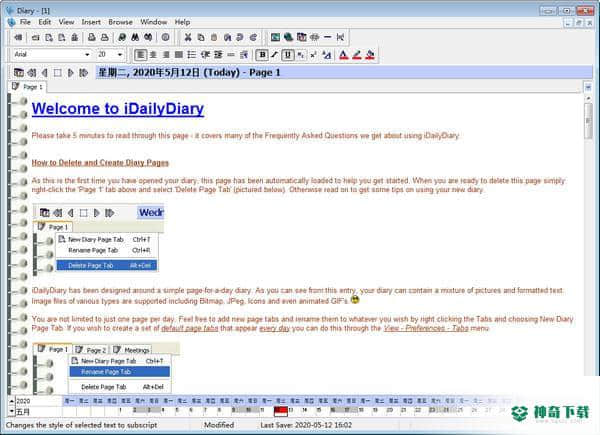Click the Decrease Indent icon
This screenshot has width=600, height=435.
(205, 55)
